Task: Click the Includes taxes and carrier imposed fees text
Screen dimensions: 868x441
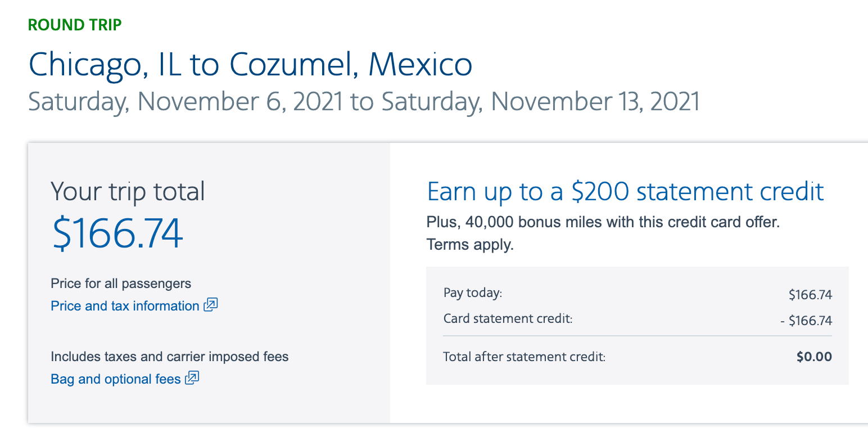Action: click(169, 357)
